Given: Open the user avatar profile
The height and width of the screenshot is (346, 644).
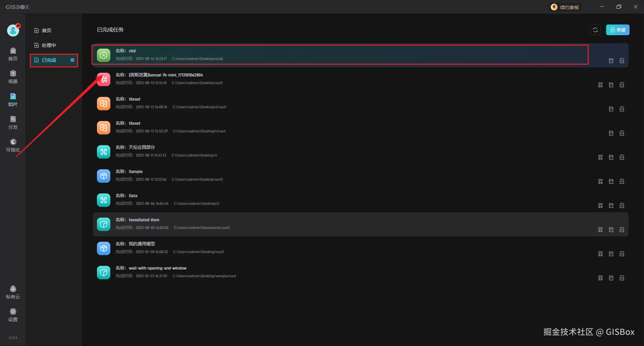Looking at the screenshot, I should pyautogui.click(x=13, y=31).
